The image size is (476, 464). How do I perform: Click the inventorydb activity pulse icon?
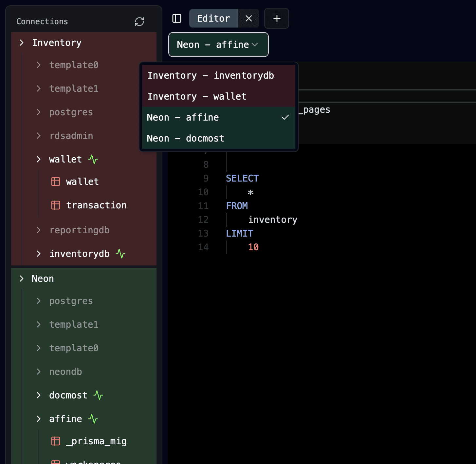coord(120,254)
